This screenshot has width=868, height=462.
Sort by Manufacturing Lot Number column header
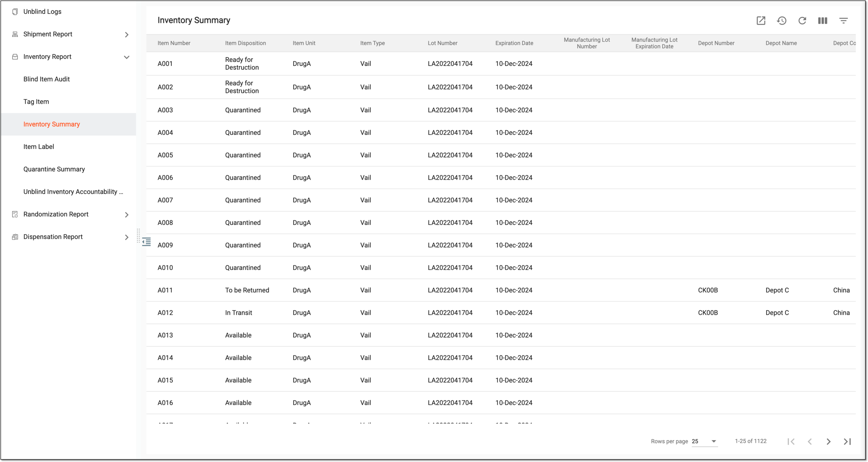[587, 43]
